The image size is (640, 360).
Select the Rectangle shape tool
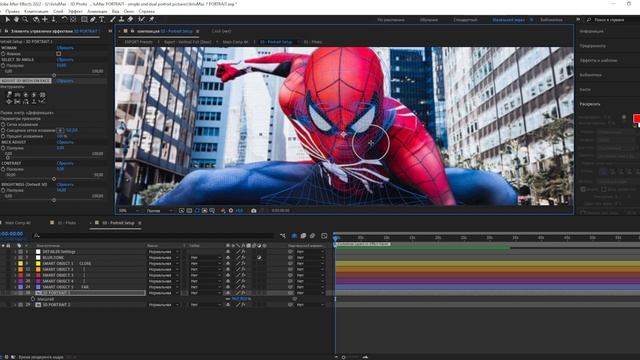pos(84,19)
